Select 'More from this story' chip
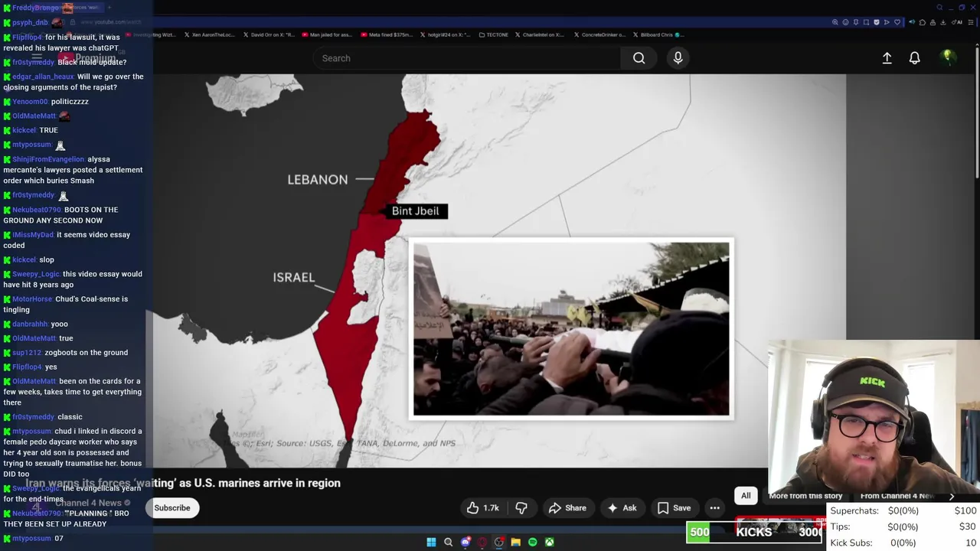 805,496
